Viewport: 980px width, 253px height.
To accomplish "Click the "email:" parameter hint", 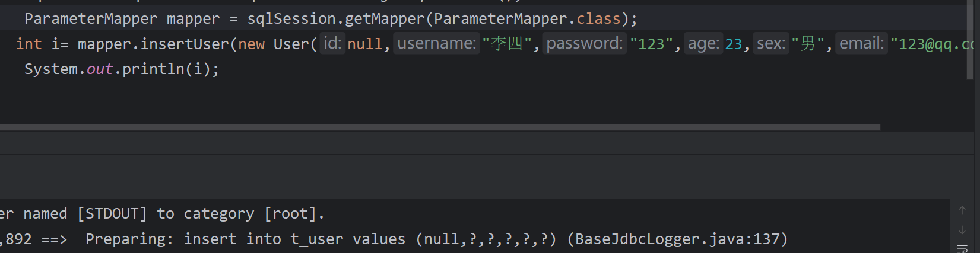I will [861, 43].
